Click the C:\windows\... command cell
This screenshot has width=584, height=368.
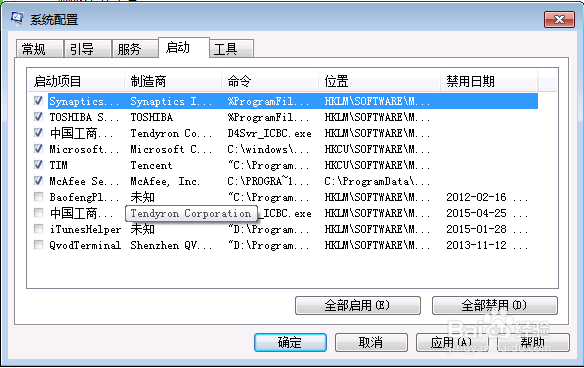coord(268,149)
